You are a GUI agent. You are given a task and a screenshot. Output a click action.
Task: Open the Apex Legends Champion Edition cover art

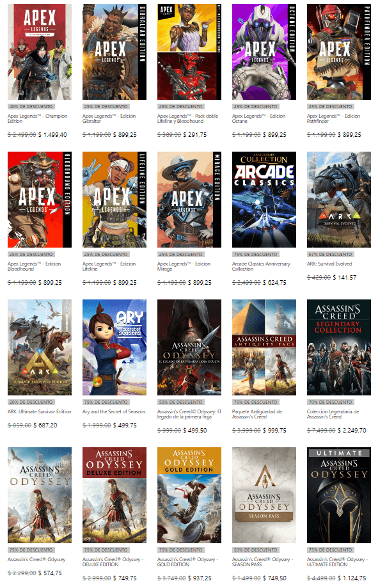click(x=40, y=51)
